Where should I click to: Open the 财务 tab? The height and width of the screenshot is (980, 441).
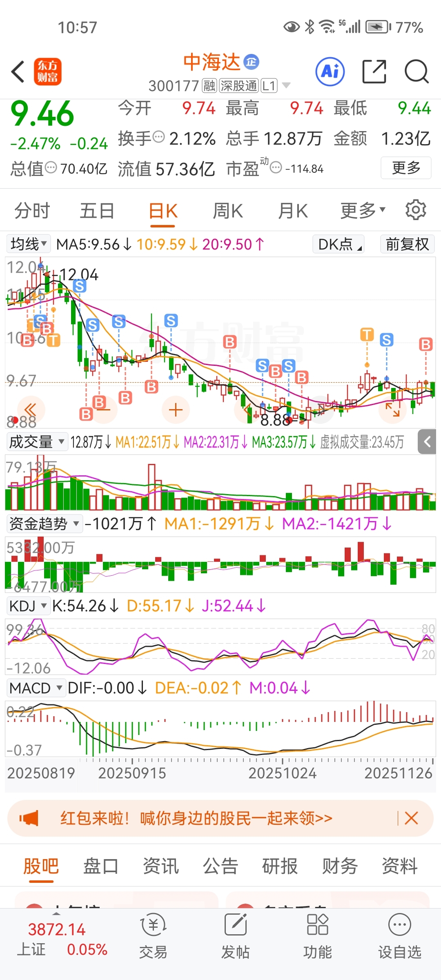point(340,866)
